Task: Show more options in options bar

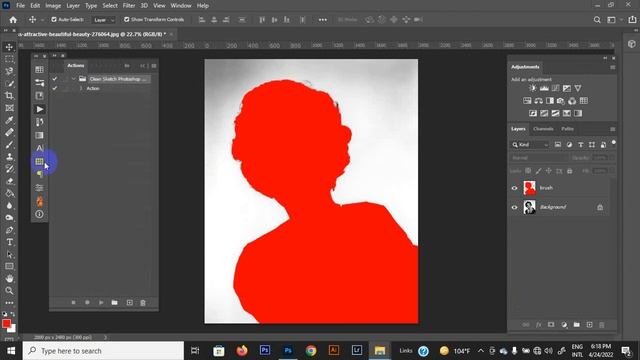Action: [x=322, y=20]
